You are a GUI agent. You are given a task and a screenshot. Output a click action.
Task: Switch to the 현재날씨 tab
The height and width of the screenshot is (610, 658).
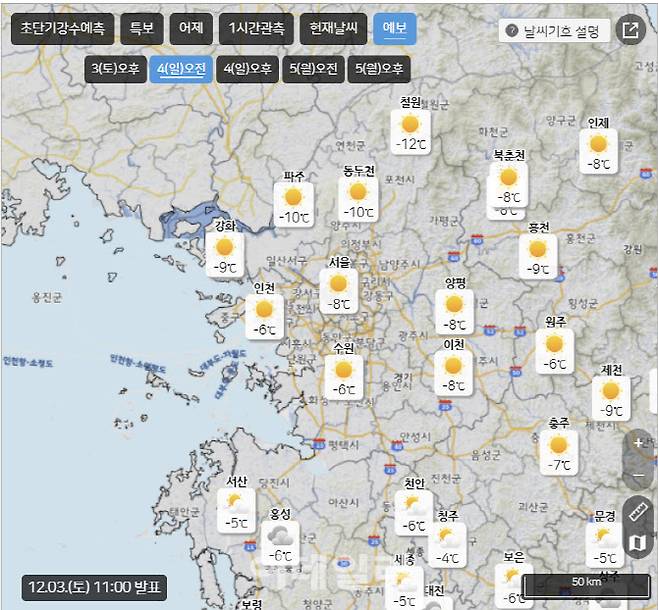pos(333,29)
